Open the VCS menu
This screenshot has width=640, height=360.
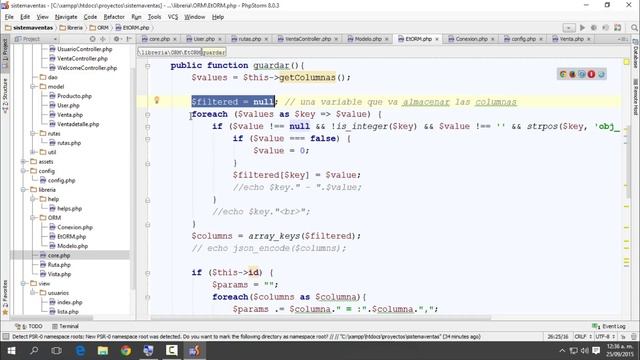pos(173,17)
